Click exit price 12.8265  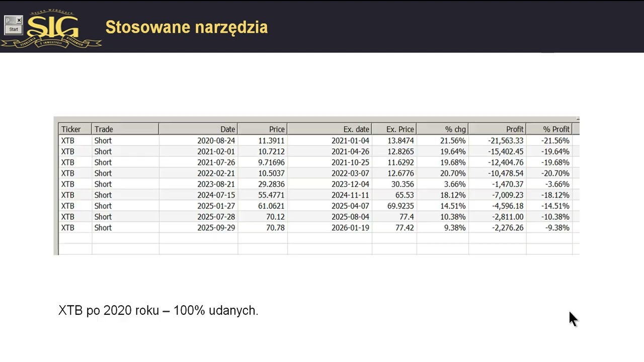(x=400, y=151)
